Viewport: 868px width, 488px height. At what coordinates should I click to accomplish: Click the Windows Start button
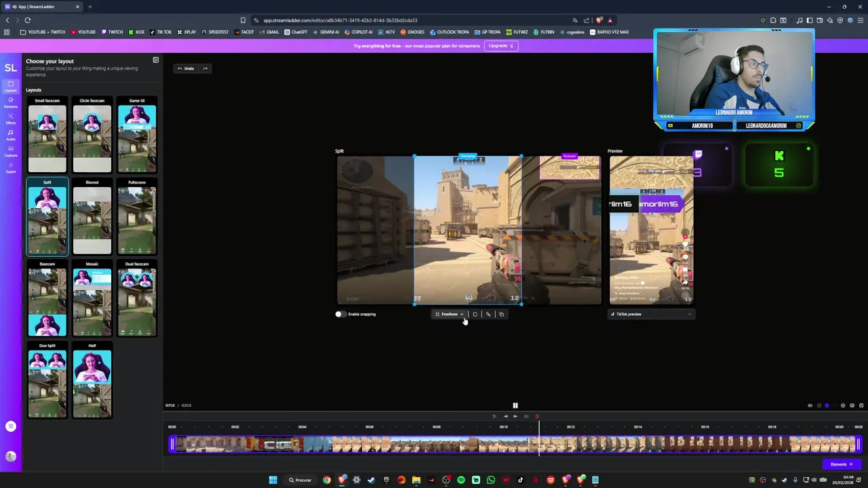coord(273,480)
